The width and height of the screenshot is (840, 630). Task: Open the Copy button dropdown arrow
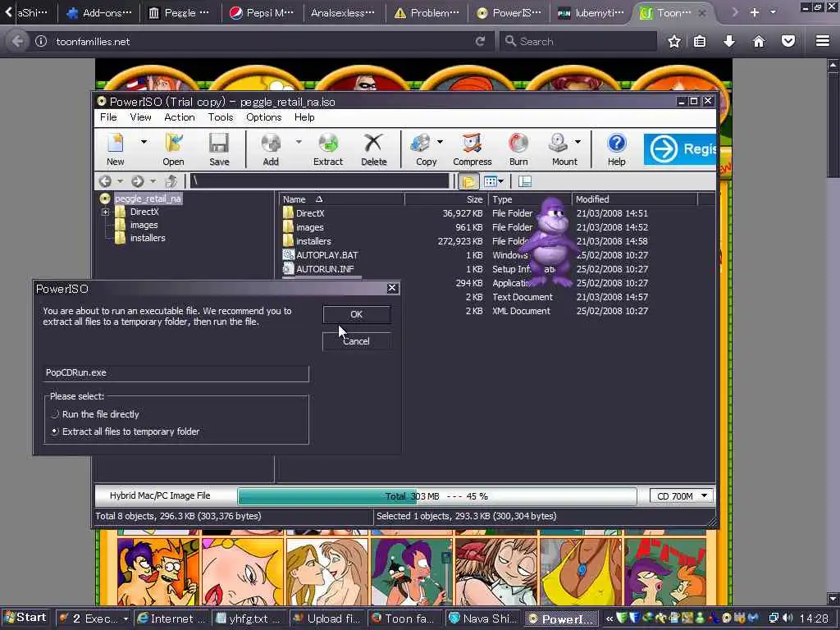(440, 142)
